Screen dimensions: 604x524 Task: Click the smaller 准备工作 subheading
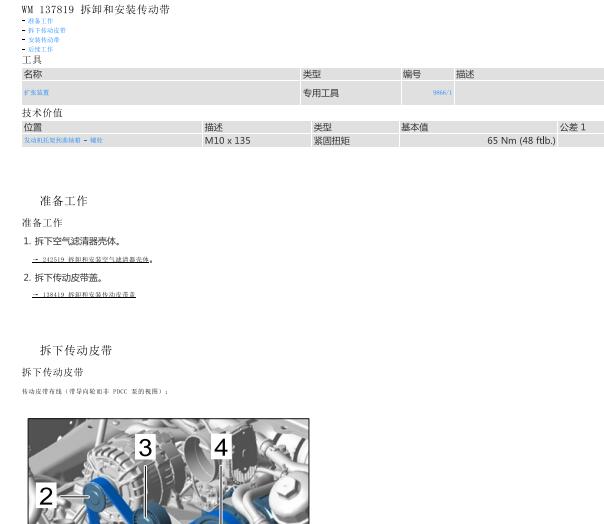tap(42, 223)
